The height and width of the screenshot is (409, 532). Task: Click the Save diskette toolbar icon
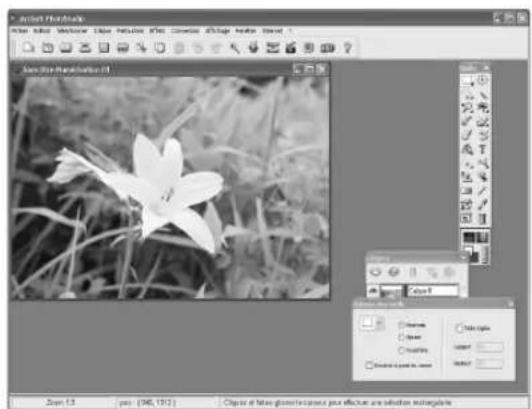104,47
